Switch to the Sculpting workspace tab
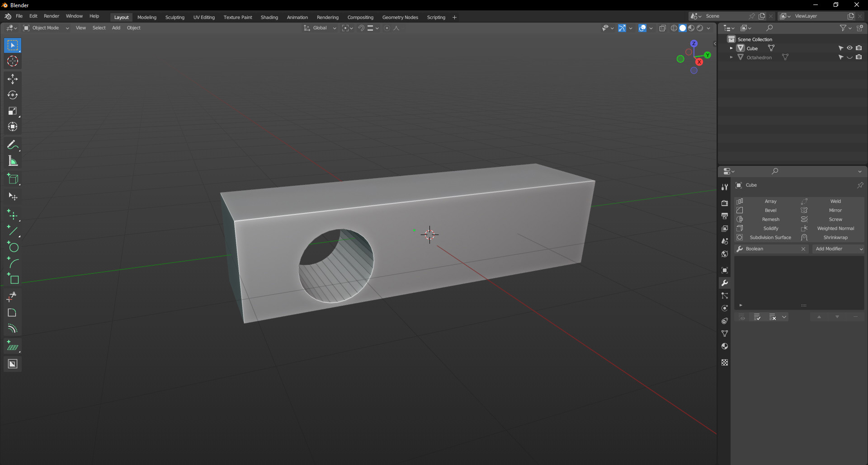This screenshot has width=868, height=465. point(175,17)
